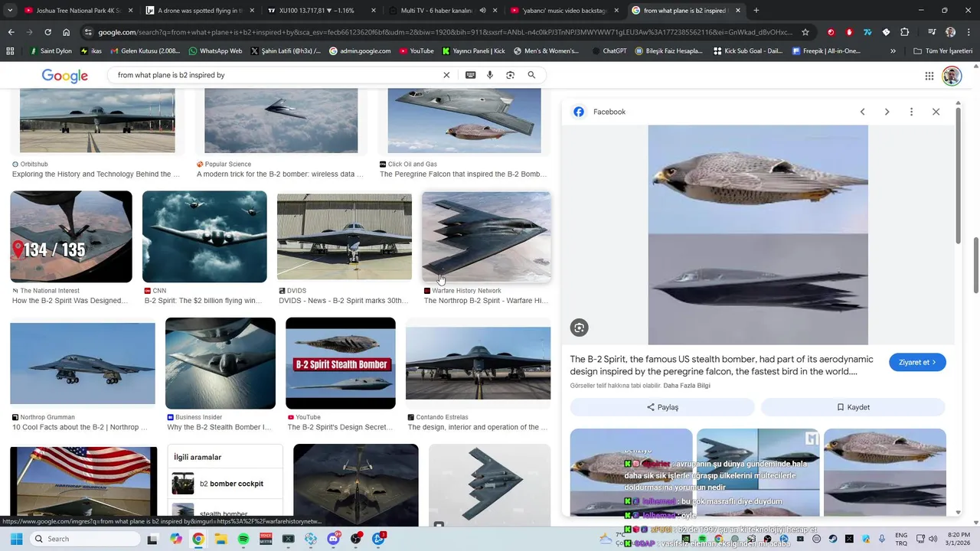Image resolution: width=980 pixels, height=551 pixels.
Task: Expand the hidden bookmarks chevron
Action: pos(893,51)
